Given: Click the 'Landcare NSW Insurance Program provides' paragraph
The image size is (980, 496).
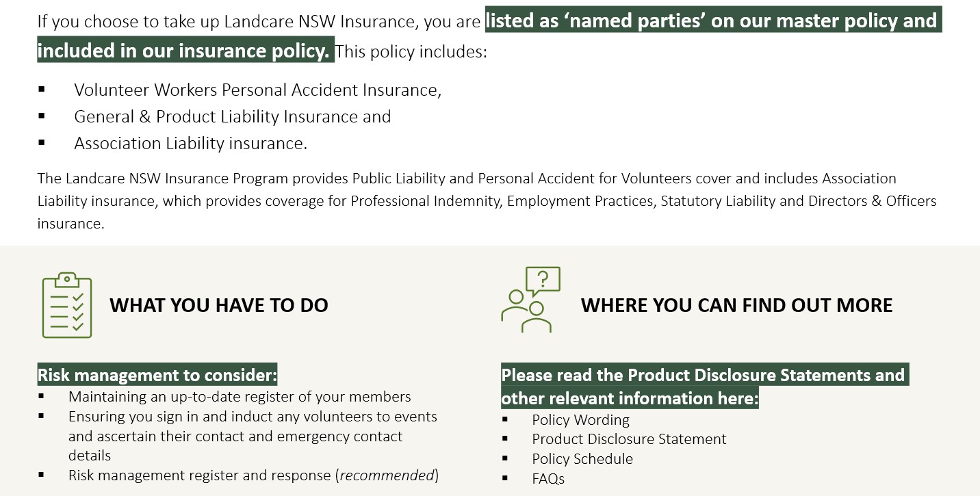Looking at the screenshot, I should (x=487, y=201).
